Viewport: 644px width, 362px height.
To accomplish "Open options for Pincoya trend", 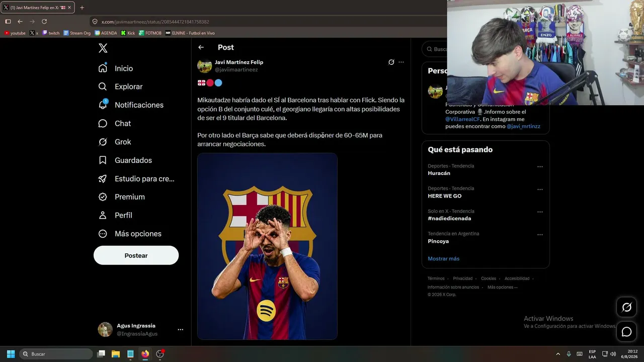I will point(540,234).
